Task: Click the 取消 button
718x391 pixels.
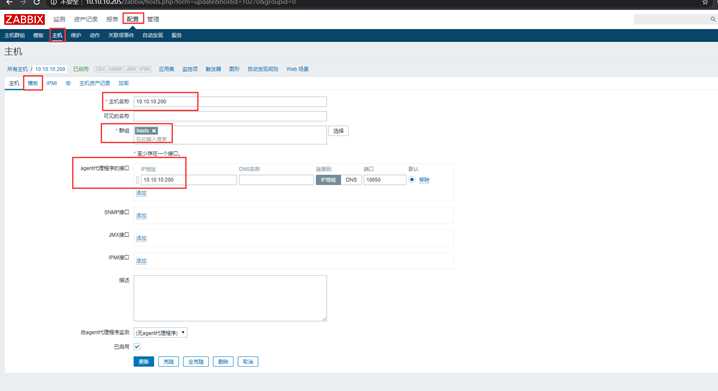Action: pyautogui.click(x=248, y=362)
